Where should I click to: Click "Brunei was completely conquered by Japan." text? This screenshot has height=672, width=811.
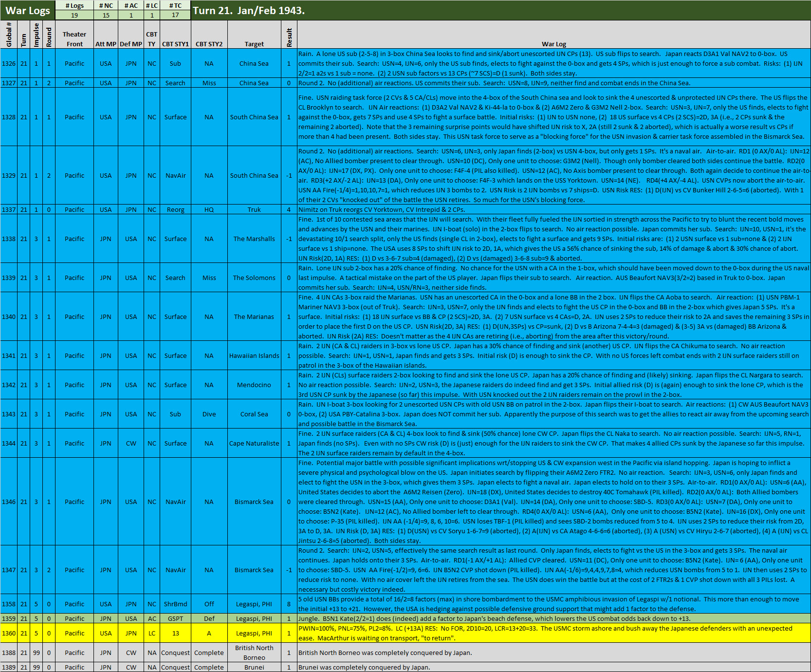coord(364,667)
